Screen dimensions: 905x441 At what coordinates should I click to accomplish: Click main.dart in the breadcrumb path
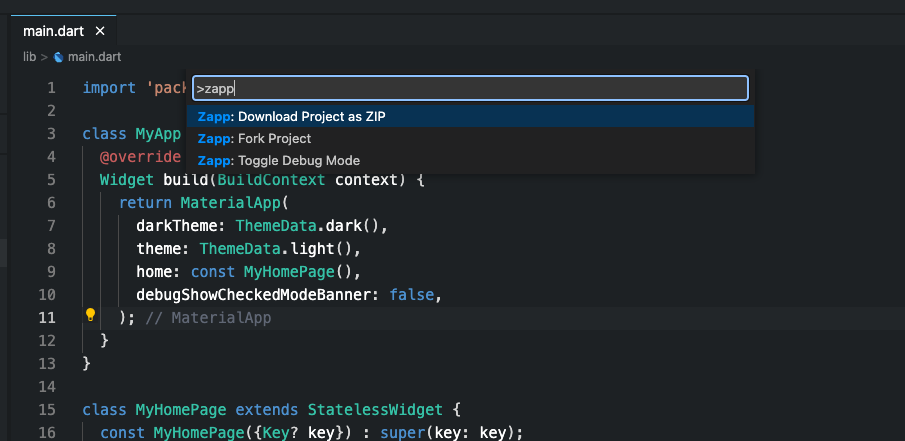pyautogui.click(x=95, y=57)
